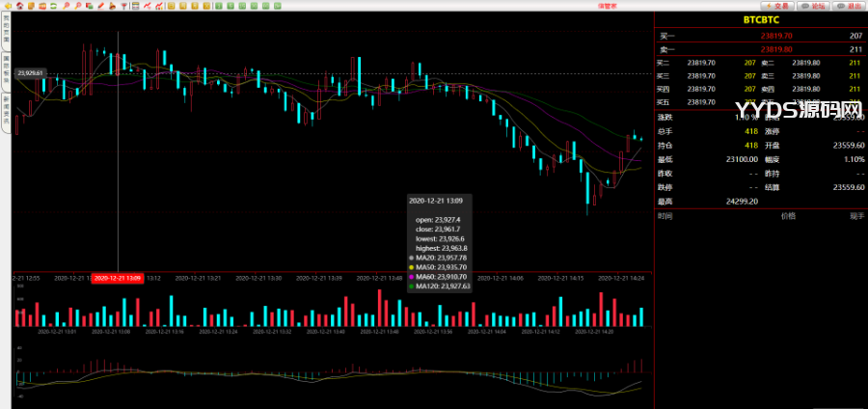Click the 退出 exit button
Screen dimensions: 868x409
pyautogui.click(x=850, y=6)
